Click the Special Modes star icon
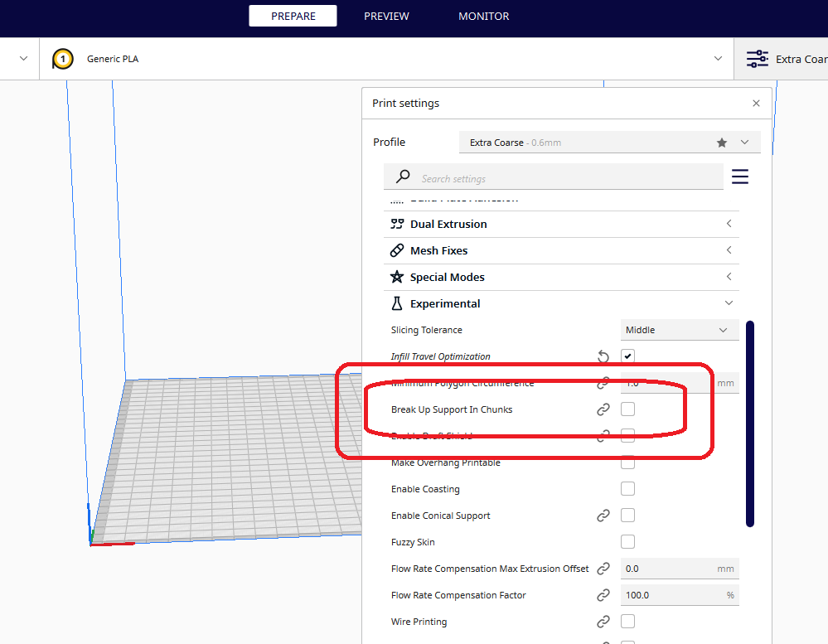Image resolution: width=828 pixels, height=644 pixels. [x=397, y=277]
